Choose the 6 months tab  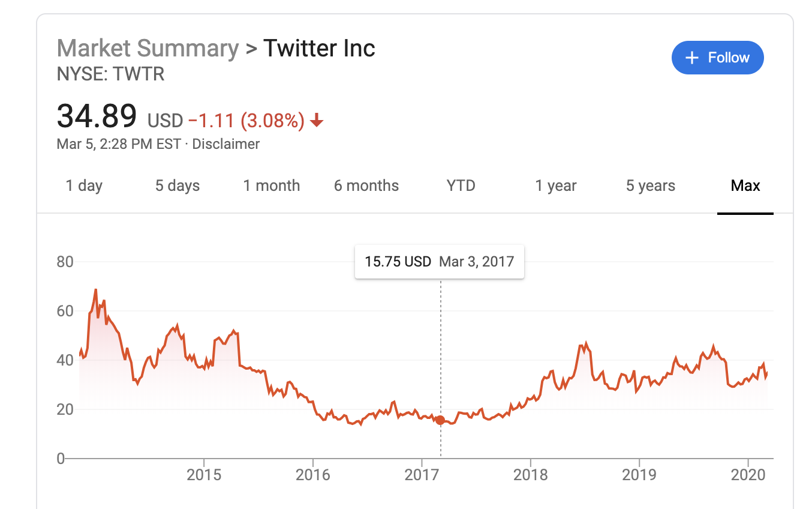tap(366, 186)
